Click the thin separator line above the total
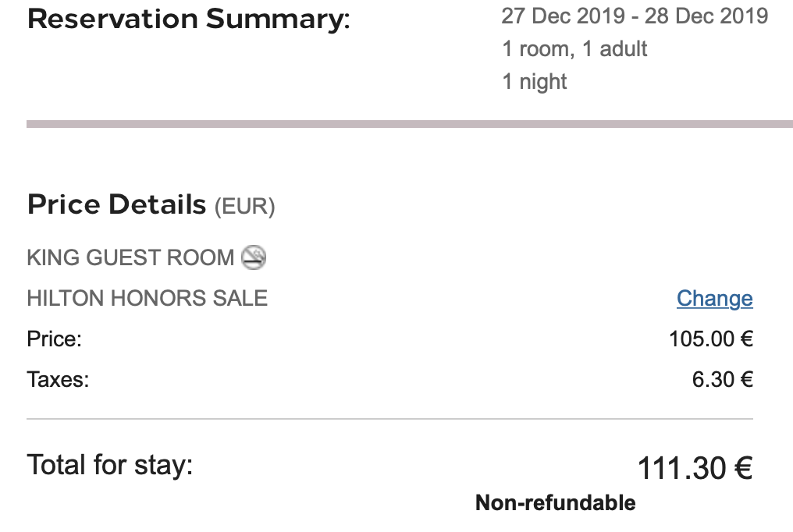Screen dimensions: 793x532 [389, 419]
